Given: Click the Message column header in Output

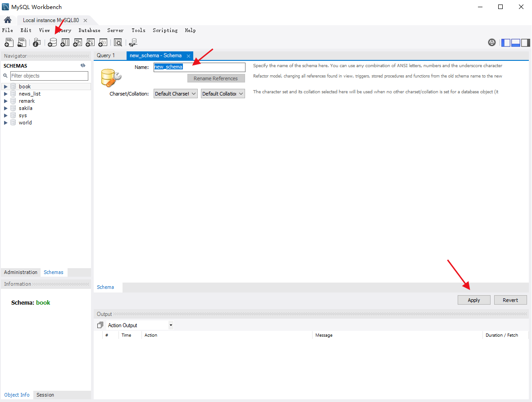Looking at the screenshot, I should 324,335.
